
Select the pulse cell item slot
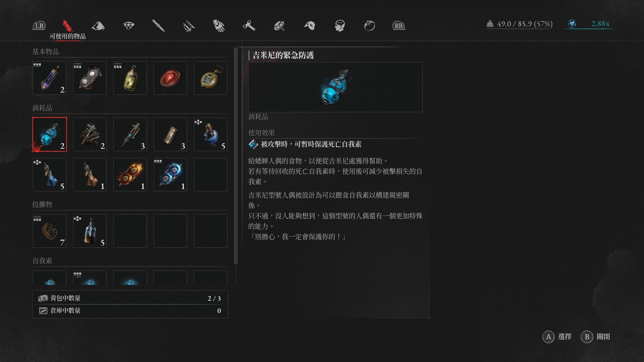50,78
